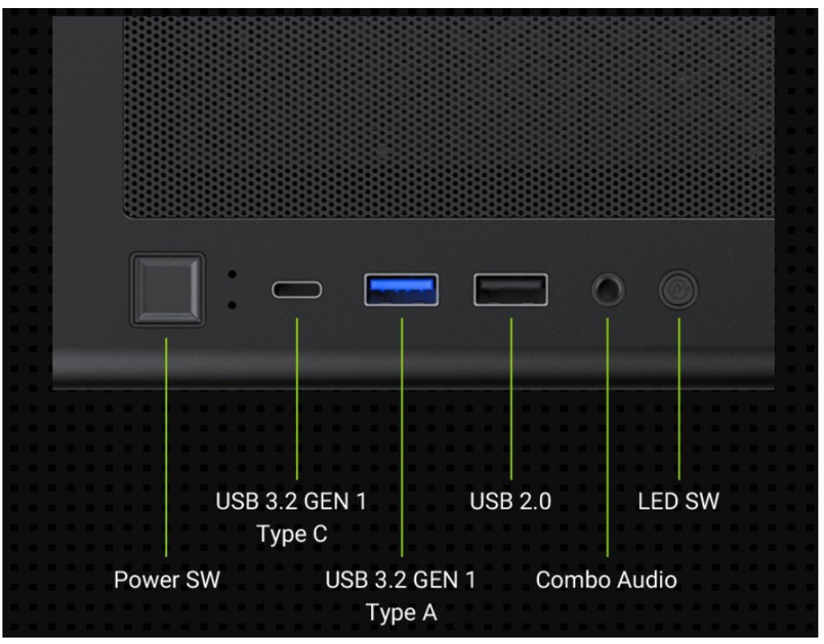Click the "Combo Audio" label
This screenshot has width=824, height=644.
tap(607, 580)
